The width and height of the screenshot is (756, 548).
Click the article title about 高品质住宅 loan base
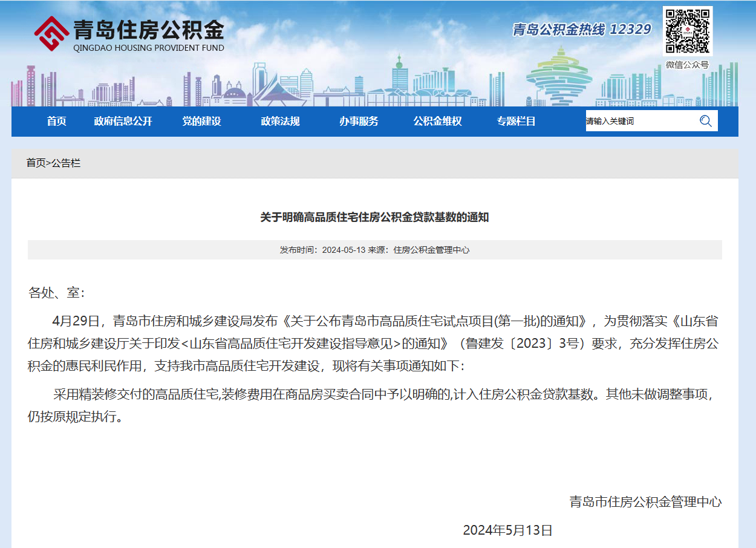(x=374, y=217)
